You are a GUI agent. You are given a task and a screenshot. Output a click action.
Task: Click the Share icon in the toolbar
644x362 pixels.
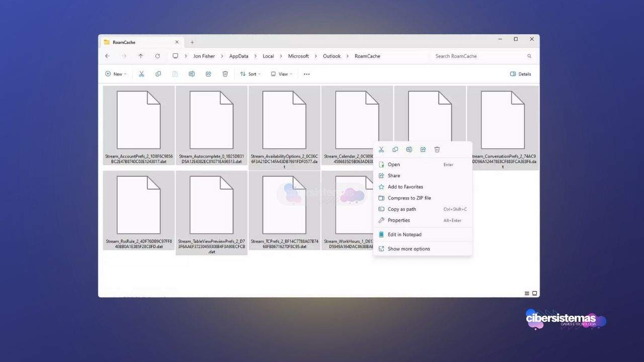point(208,74)
